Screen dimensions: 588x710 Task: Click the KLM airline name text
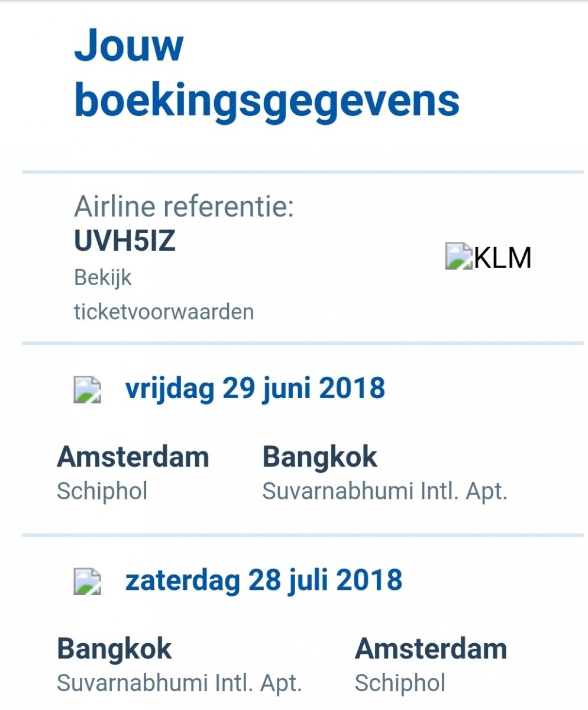coord(503,257)
